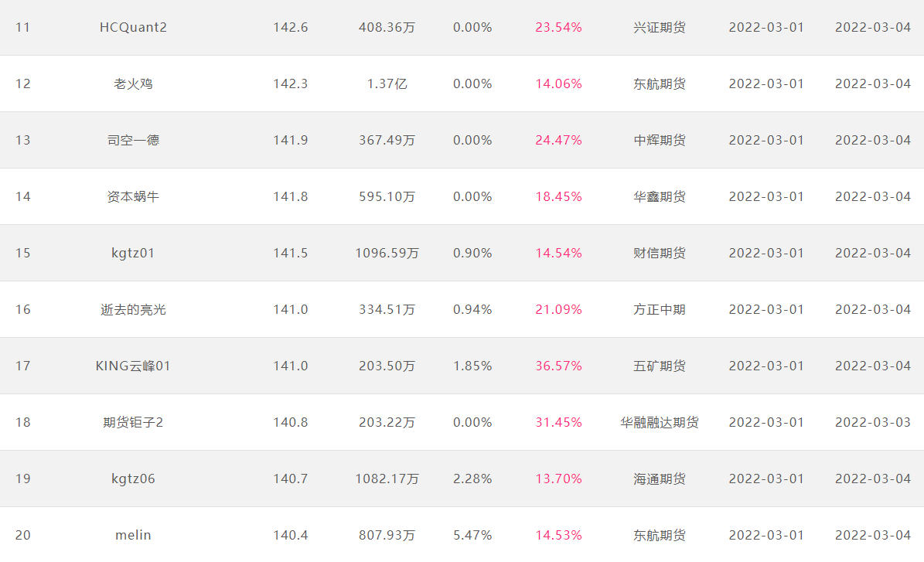Click the 36.57% return value

click(x=558, y=366)
